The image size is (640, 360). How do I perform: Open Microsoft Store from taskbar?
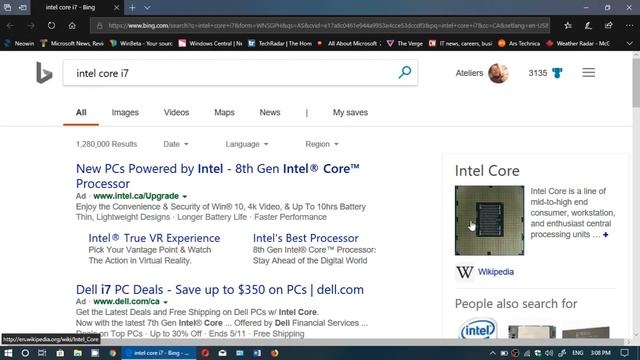60,353
